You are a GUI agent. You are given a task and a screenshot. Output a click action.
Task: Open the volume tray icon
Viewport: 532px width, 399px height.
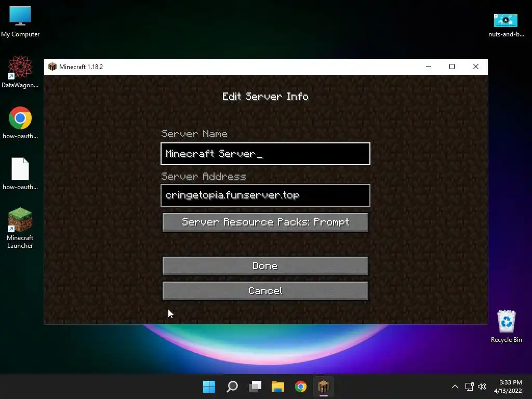482,387
